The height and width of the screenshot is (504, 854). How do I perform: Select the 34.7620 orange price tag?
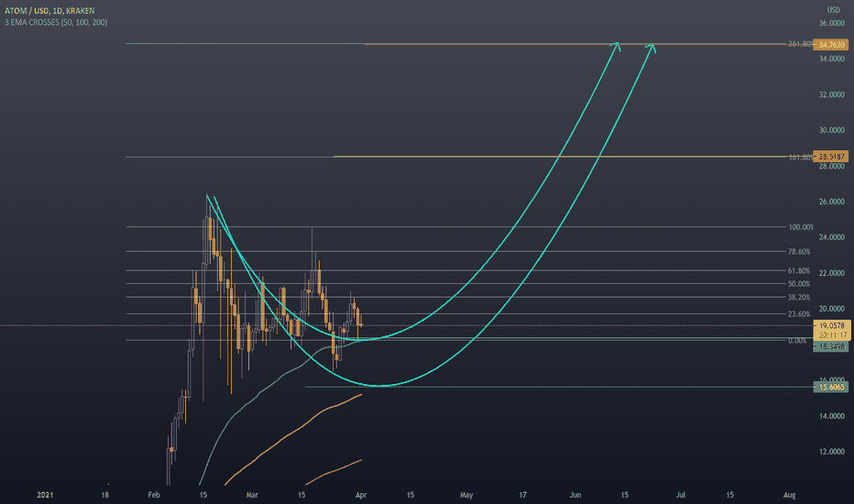coord(830,45)
